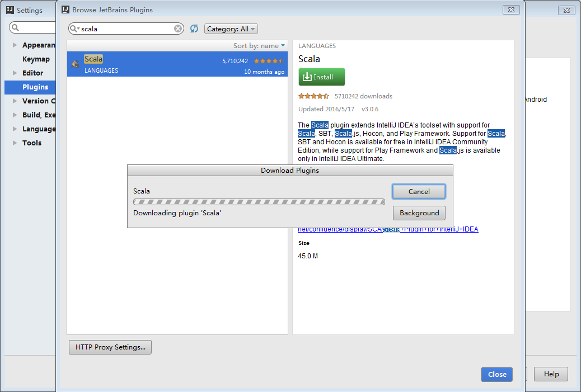
Task: Click the version 'v3.0.6' text
Action: click(370, 109)
